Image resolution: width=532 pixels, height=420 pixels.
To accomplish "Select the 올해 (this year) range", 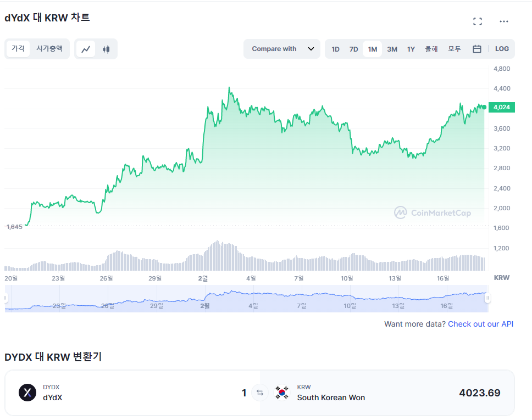I will [431, 49].
